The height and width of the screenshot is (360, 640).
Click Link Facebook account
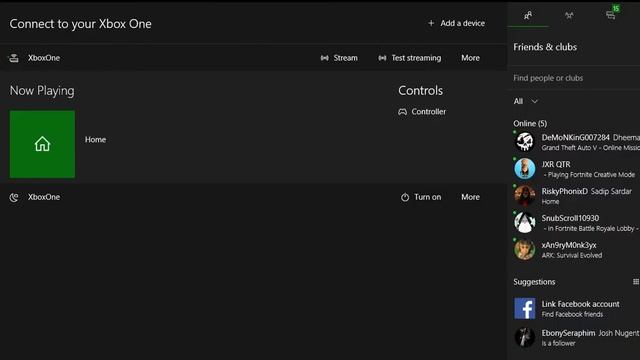580,304
